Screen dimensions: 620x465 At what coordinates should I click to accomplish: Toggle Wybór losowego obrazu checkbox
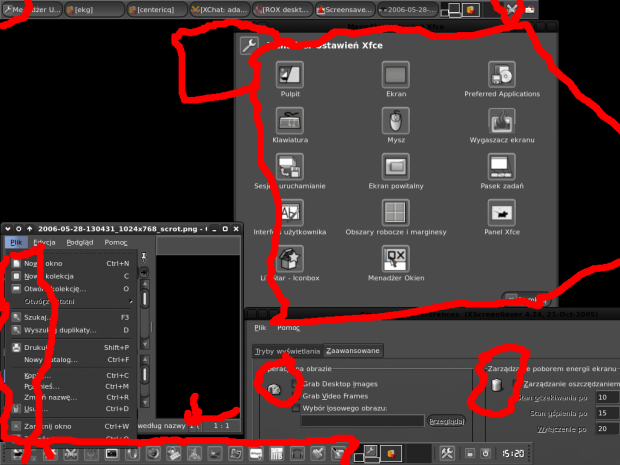[295, 408]
